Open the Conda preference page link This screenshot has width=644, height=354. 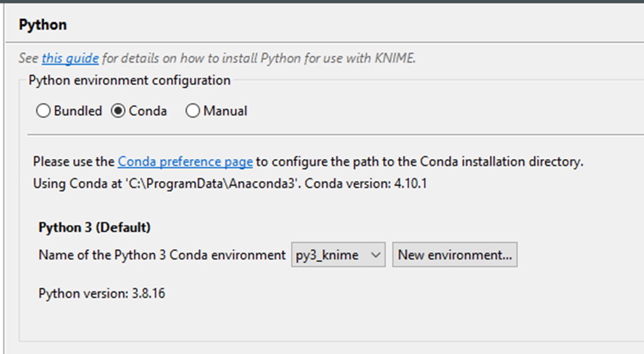point(185,162)
